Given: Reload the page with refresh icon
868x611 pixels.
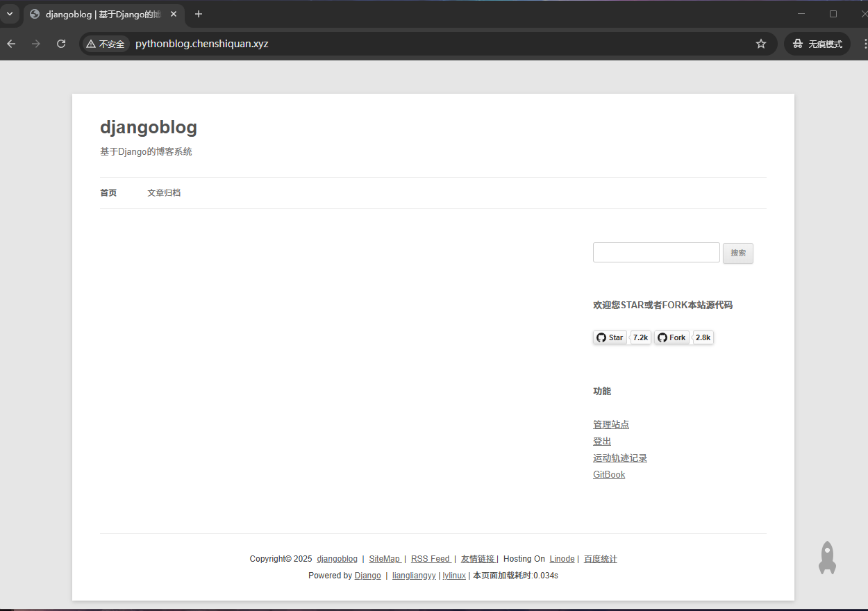Looking at the screenshot, I should click(61, 44).
